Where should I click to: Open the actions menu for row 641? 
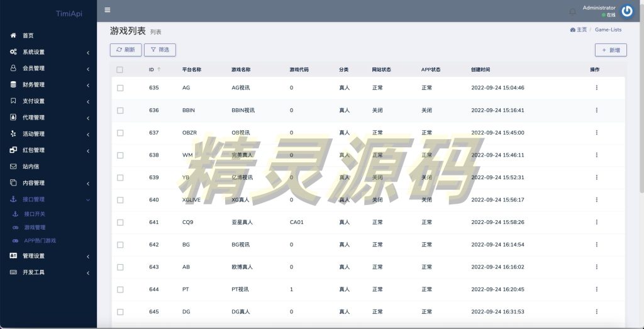(596, 222)
